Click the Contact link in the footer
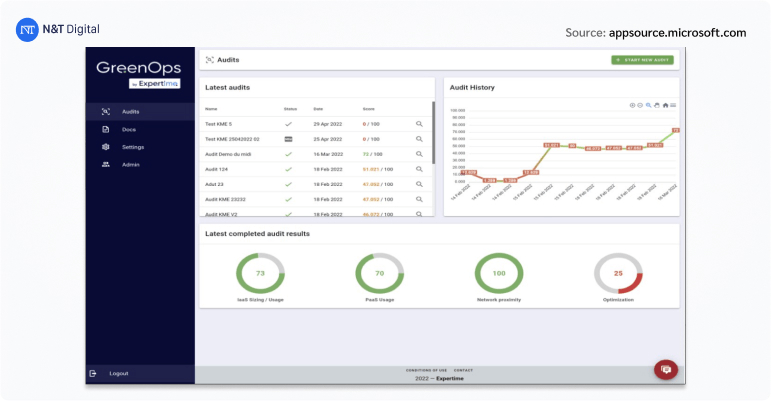The image size is (771, 401). pyautogui.click(x=463, y=370)
